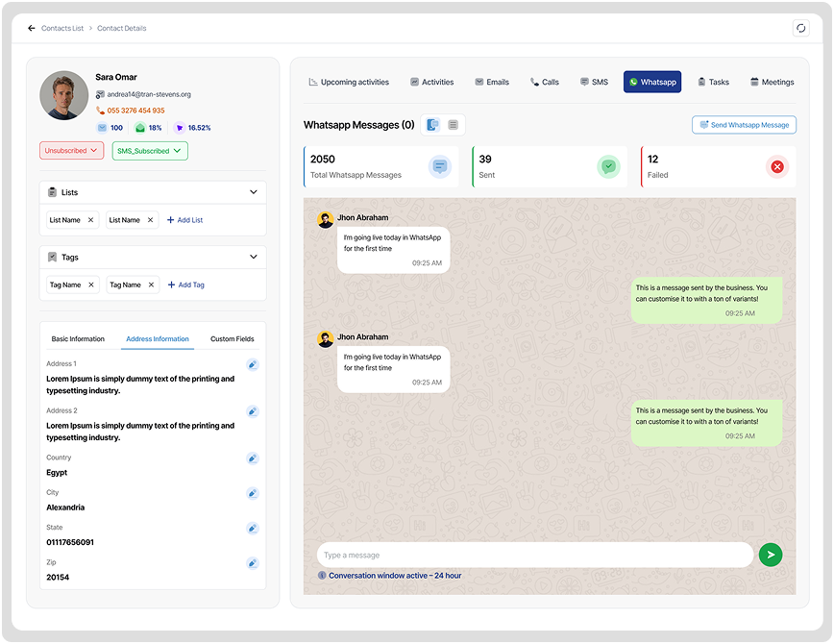This screenshot has width=834, height=644.
Task: Click the back arrow to Contacts List
Action: (x=32, y=29)
